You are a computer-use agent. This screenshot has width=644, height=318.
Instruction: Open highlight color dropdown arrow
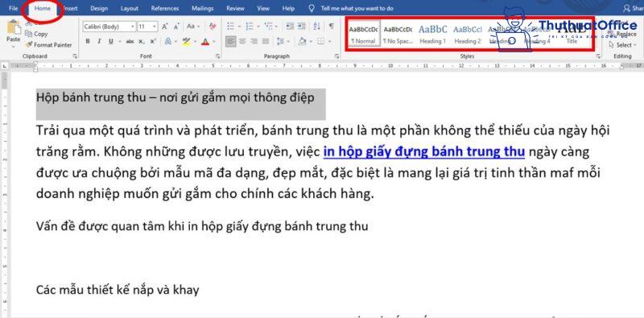click(194, 42)
